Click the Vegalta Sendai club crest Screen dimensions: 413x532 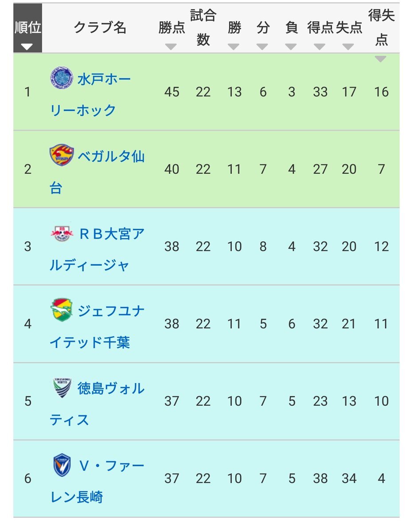(61, 155)
